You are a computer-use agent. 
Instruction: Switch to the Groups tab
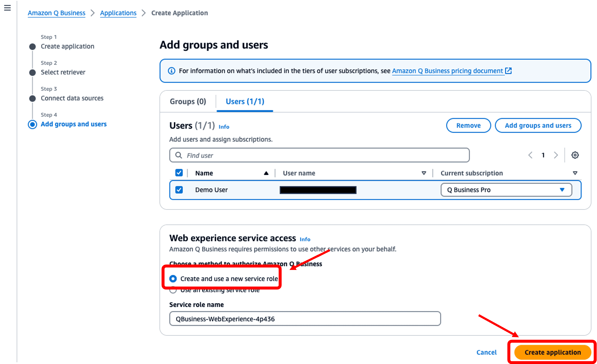(x=188, y=101)
